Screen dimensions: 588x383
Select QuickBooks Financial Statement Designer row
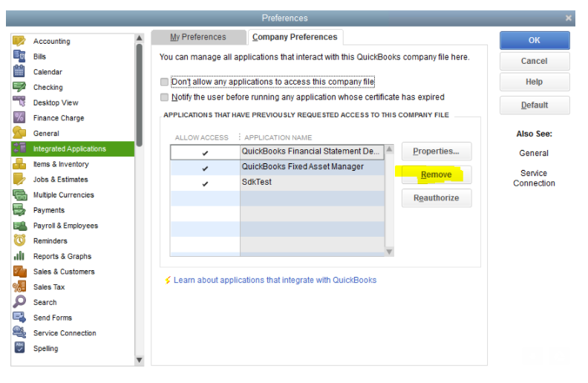pos(278,152)
